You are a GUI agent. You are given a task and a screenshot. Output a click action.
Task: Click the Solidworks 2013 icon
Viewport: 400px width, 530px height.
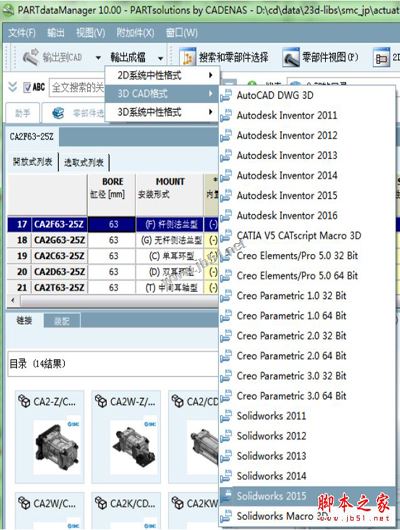(226, 456)
